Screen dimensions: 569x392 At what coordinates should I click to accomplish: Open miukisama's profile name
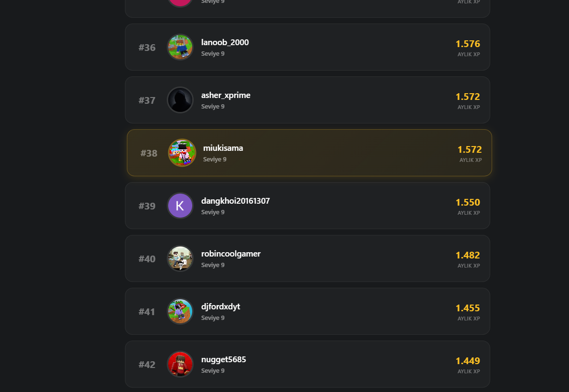click(x=223, y=148)
